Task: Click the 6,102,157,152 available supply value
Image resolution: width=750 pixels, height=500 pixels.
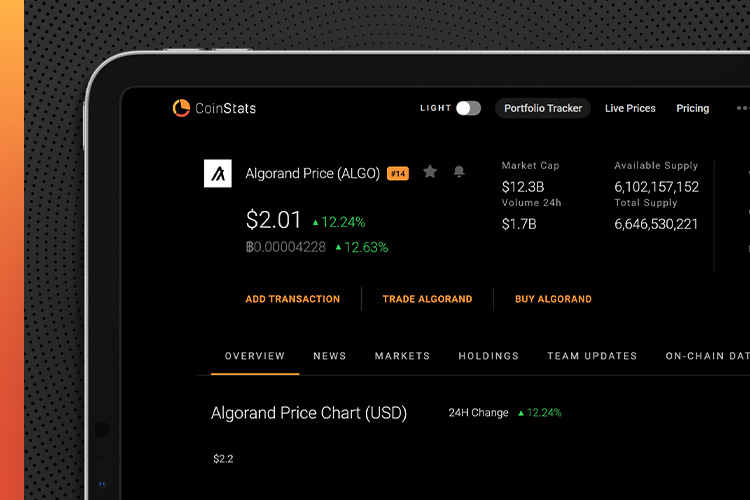Action: (656, 187)
